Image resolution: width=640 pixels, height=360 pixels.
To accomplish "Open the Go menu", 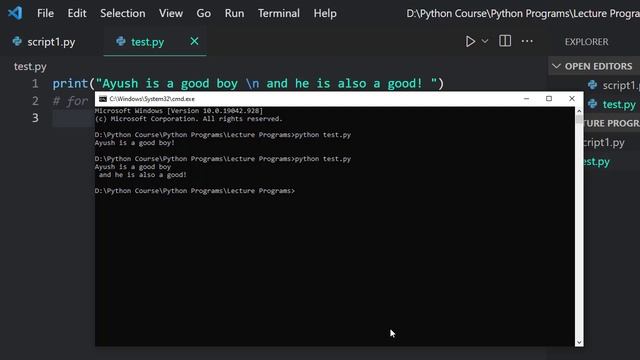I will click(204, 13).
